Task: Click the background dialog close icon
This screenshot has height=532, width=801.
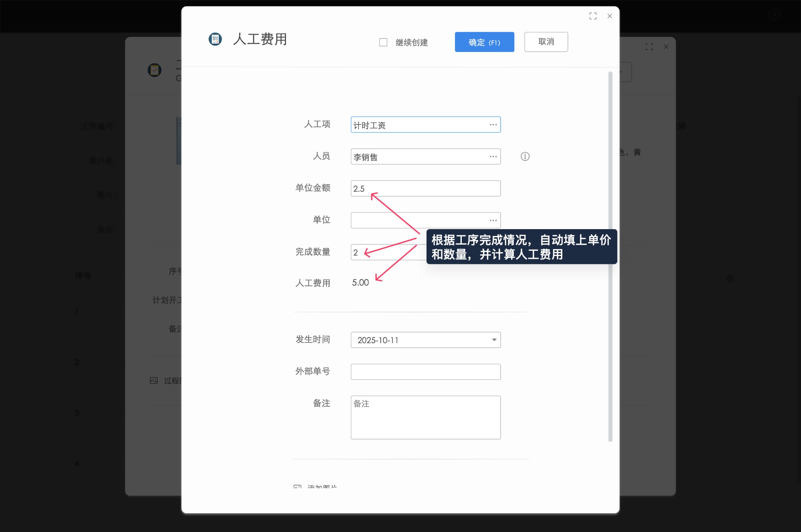Action: click(666, 47)
